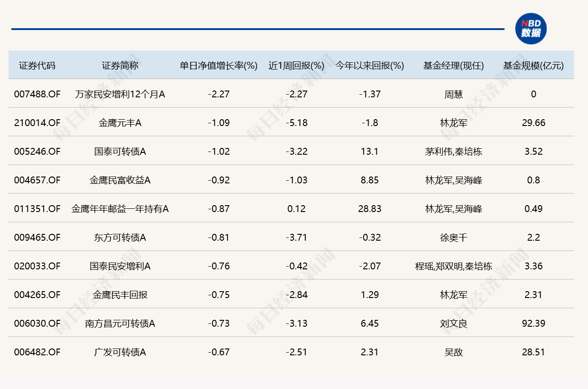Click daily growth value -0.92

[219, 180]
